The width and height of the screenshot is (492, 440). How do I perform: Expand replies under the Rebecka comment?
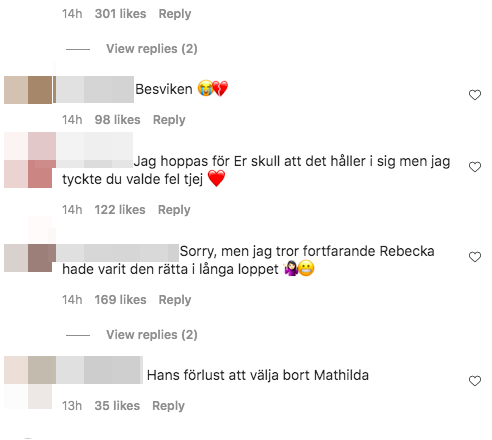click(152, 335)
